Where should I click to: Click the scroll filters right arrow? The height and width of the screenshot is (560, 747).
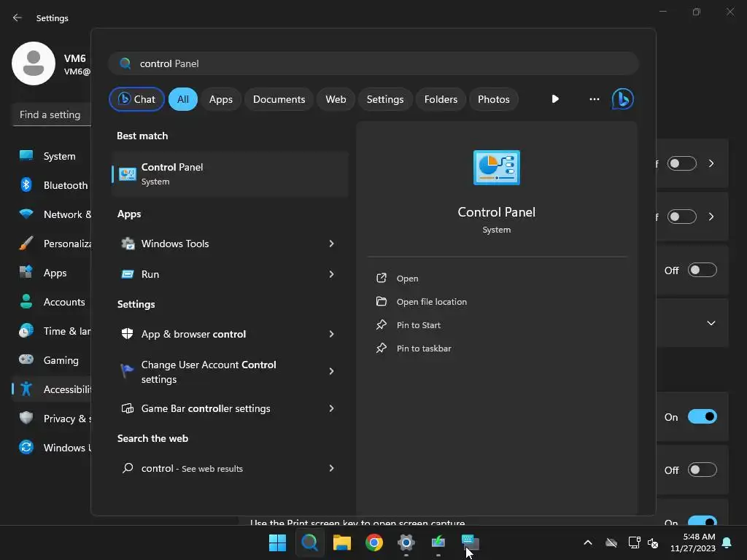tap(555, 99)
